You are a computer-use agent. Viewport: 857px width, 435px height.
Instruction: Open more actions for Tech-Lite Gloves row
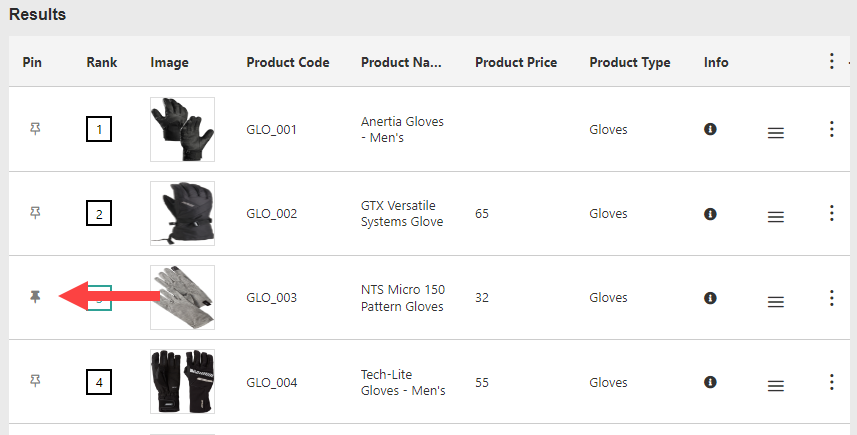pyautogui.click(x=831, y=382)
